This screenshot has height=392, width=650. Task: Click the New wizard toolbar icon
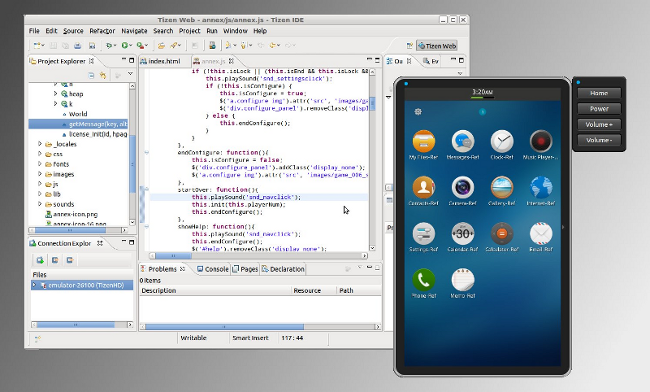pos(38,46)
